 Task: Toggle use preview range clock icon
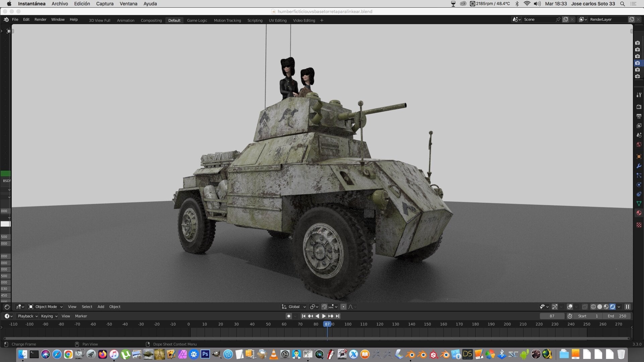[570, 316]
